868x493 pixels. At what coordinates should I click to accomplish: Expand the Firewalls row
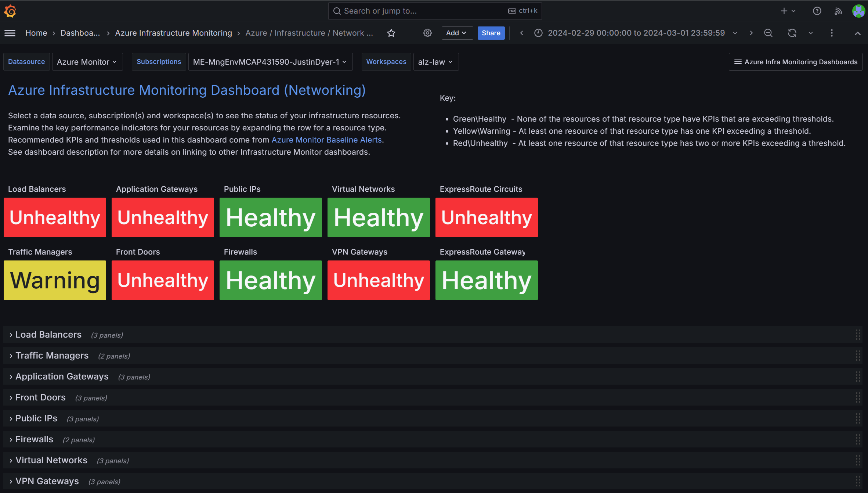[x=34, y=439]
